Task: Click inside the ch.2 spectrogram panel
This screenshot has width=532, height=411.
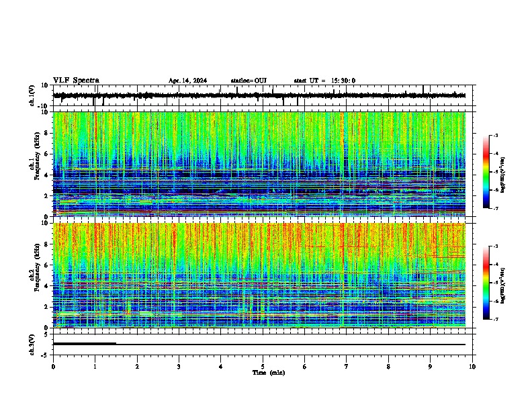Action: click(x=259, y=275)
